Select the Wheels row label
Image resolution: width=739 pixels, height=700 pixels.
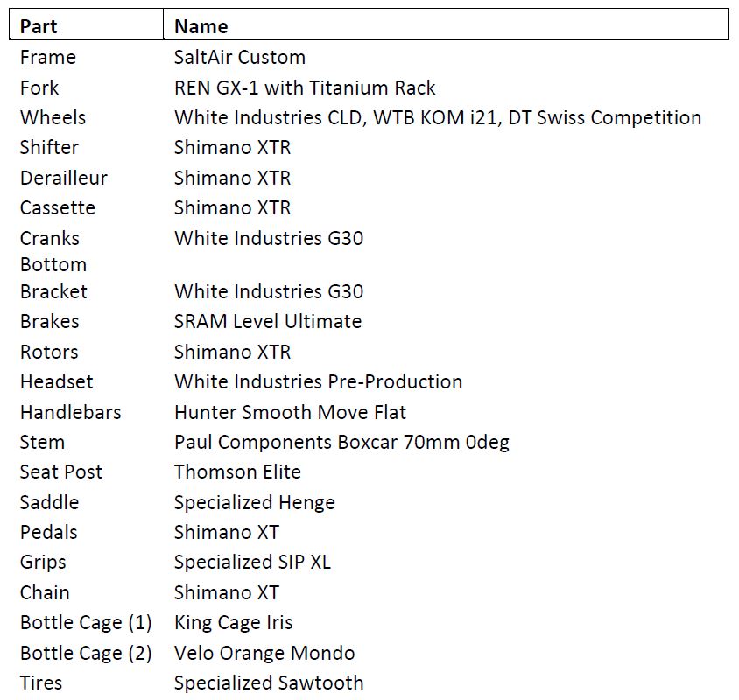point(53,117)
